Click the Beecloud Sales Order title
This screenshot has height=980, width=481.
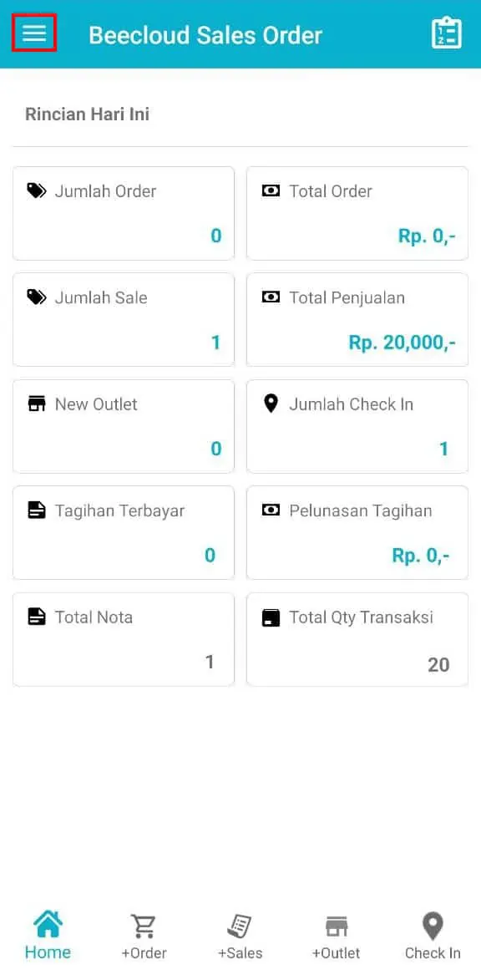tap(205, 35)
